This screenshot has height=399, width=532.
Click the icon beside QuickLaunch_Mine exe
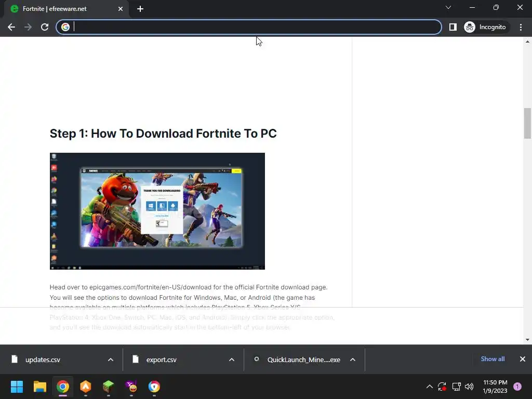click(257, 359)
